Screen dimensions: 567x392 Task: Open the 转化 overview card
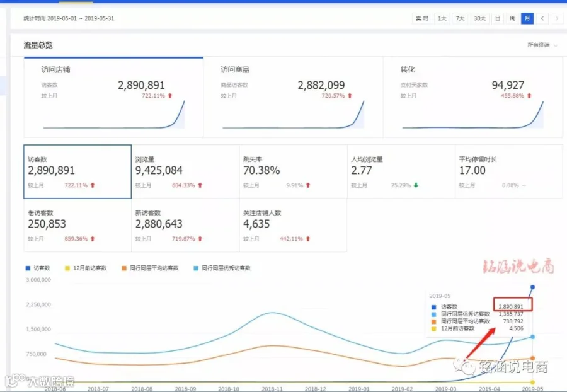(x=473, y=97)
